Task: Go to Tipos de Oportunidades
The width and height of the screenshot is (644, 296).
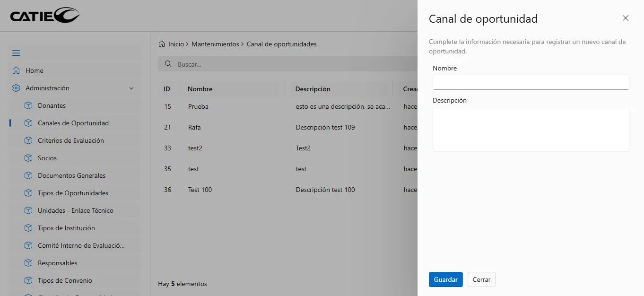Action: click(73, 193)
